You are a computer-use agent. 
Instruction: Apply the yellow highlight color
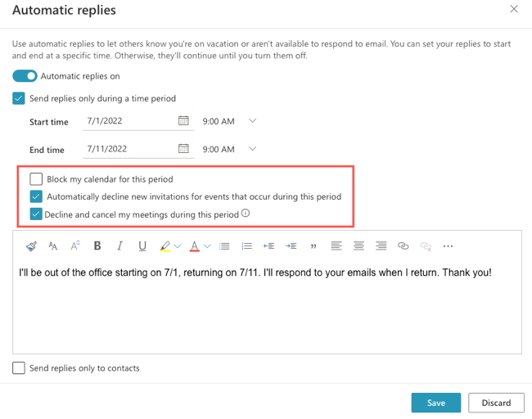coord(165,246)
